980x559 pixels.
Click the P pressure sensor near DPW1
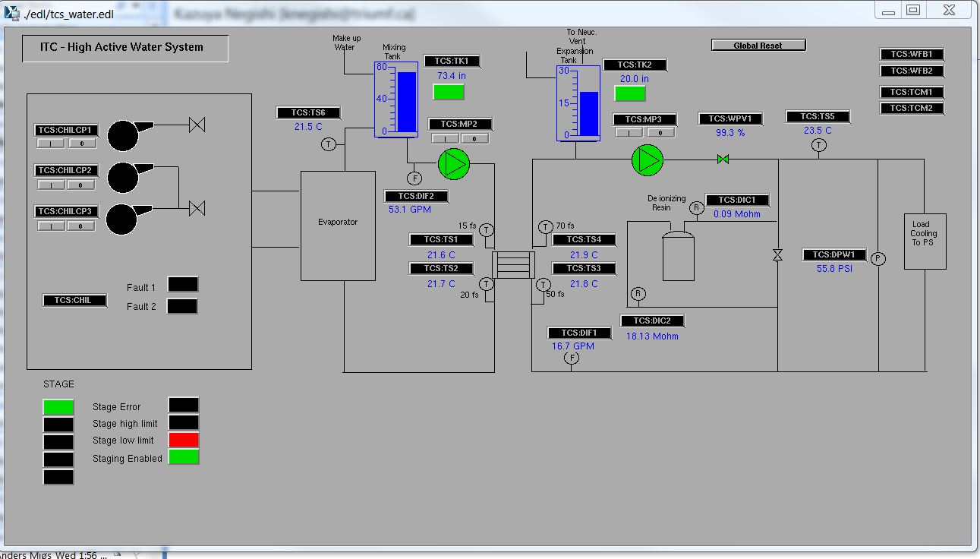878,259
